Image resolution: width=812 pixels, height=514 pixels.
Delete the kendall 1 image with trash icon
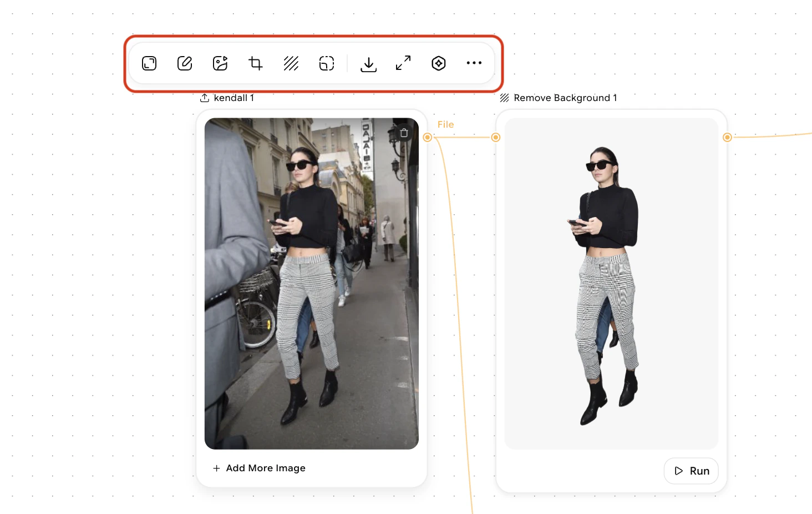(404, 133)
